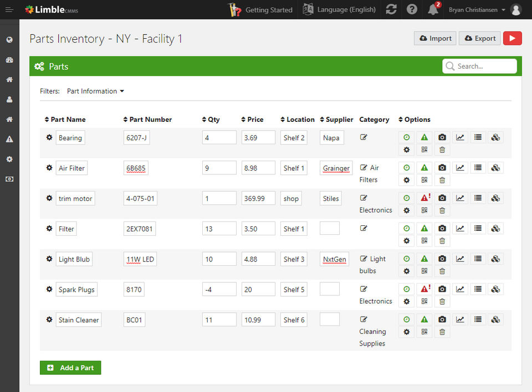View usage chart icon for Light Blub
The width and height of the screenshot is (532, 392).
tap(460, 259)
